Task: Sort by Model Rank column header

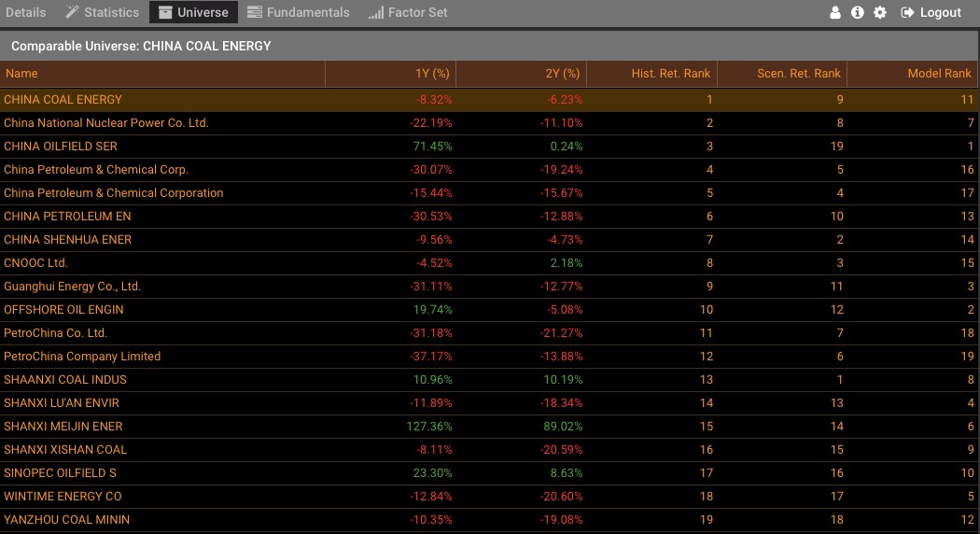Action: [x=913, y=74]
